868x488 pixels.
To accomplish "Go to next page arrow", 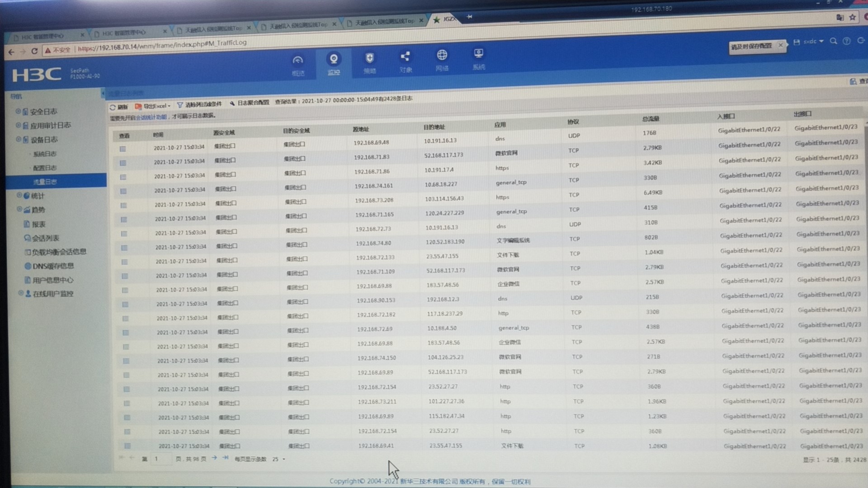I will pos(214,458).
